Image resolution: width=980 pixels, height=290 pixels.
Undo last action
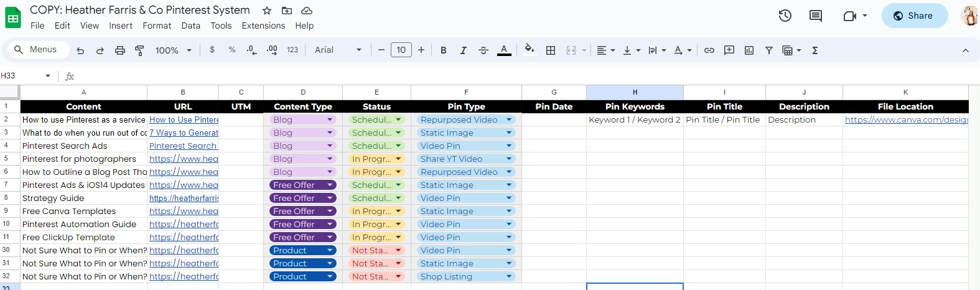coord(80,50)
